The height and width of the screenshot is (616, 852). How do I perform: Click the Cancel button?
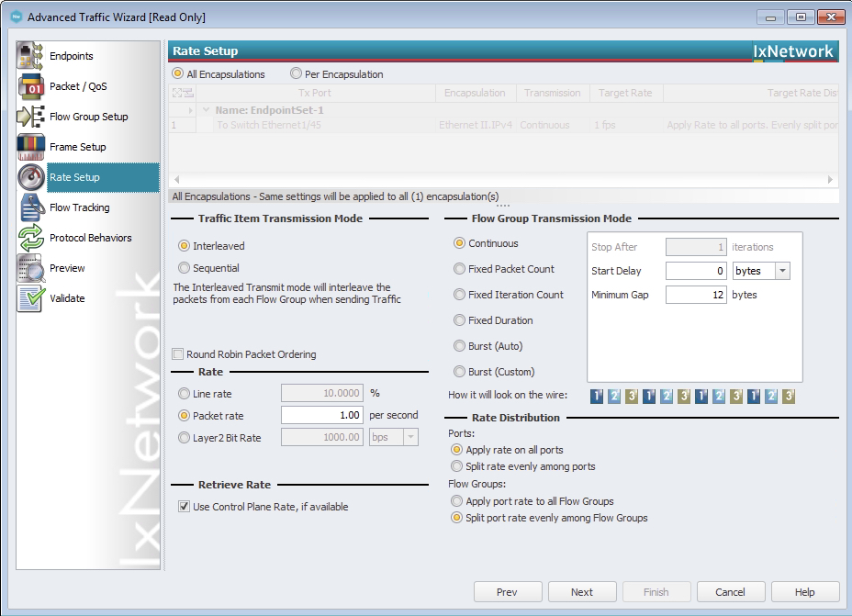coord(731,592)
